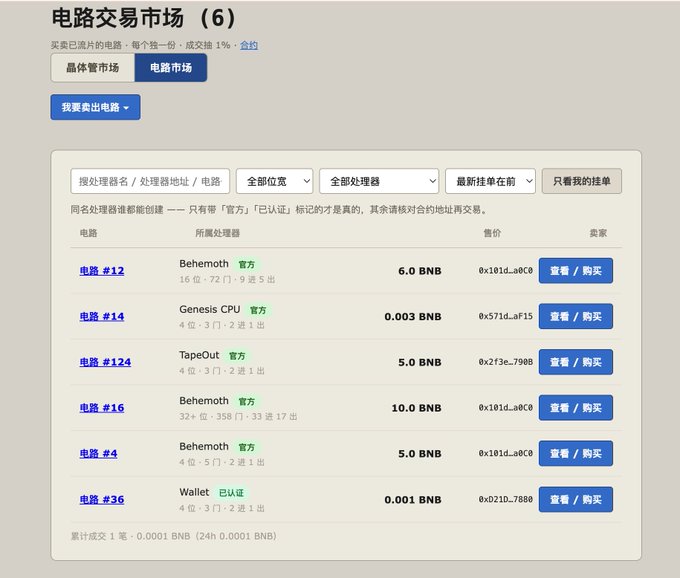Open the 电路 #14 link
The height and width of the screenshot is (578, 680).
click(102, 317)
